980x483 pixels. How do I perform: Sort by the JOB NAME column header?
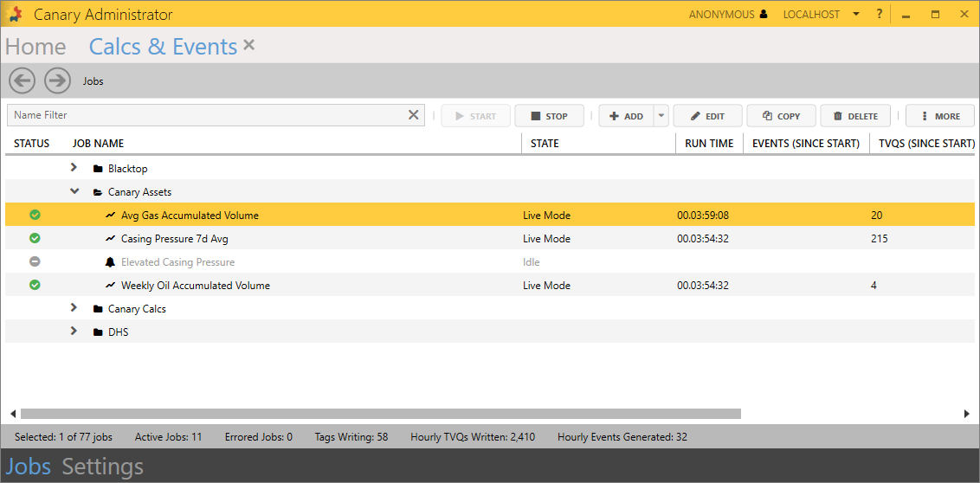(x=98, y=144)
